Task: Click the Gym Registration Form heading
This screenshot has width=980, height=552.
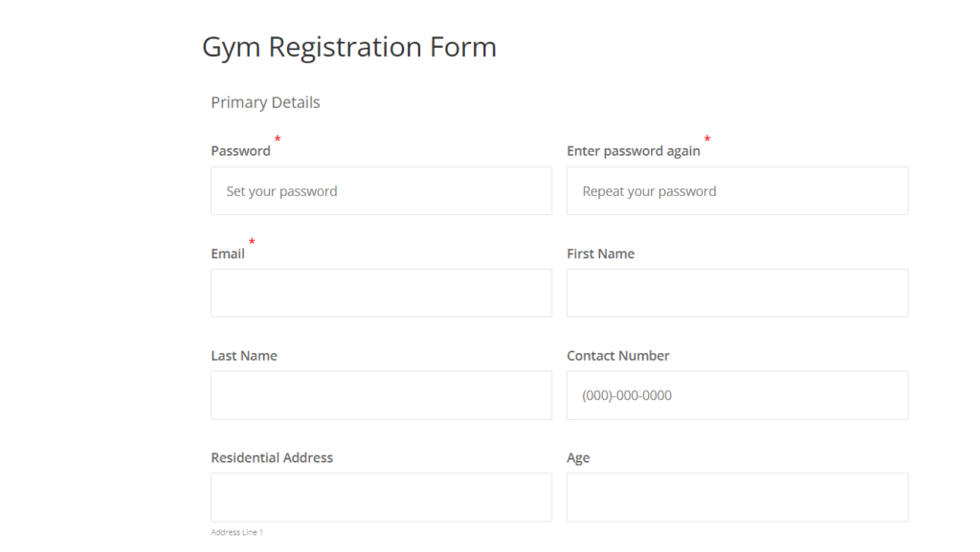Action: [348, 46]
